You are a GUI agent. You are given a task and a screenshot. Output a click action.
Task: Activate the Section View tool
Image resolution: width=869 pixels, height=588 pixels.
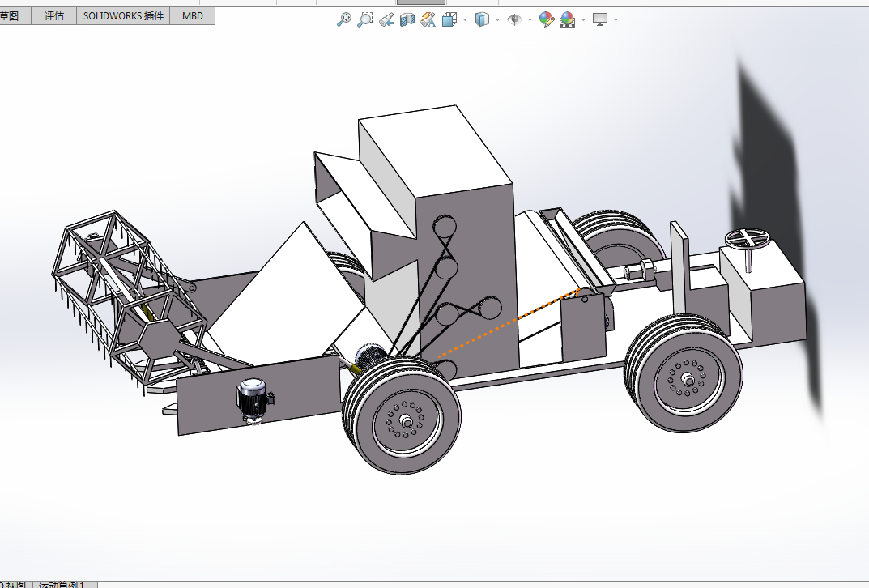click(407, 19)
